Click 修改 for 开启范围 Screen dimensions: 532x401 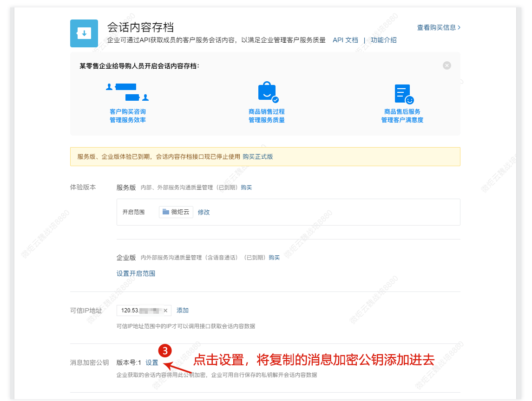[x=204, y=212]
